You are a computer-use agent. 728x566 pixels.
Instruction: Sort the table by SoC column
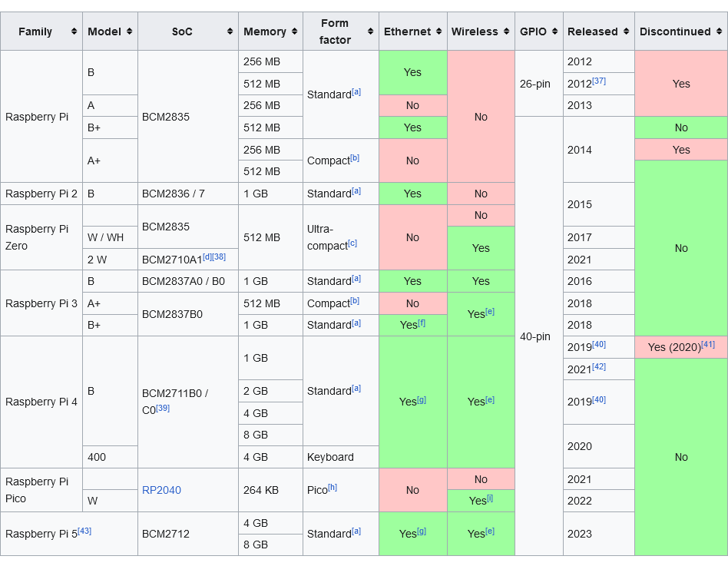tap(230, 31)
